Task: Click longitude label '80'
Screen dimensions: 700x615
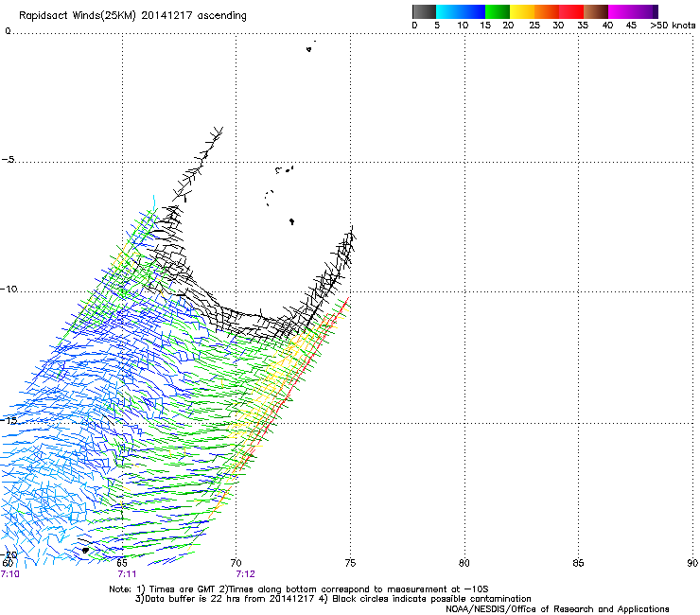Action: tap(464, 563)
